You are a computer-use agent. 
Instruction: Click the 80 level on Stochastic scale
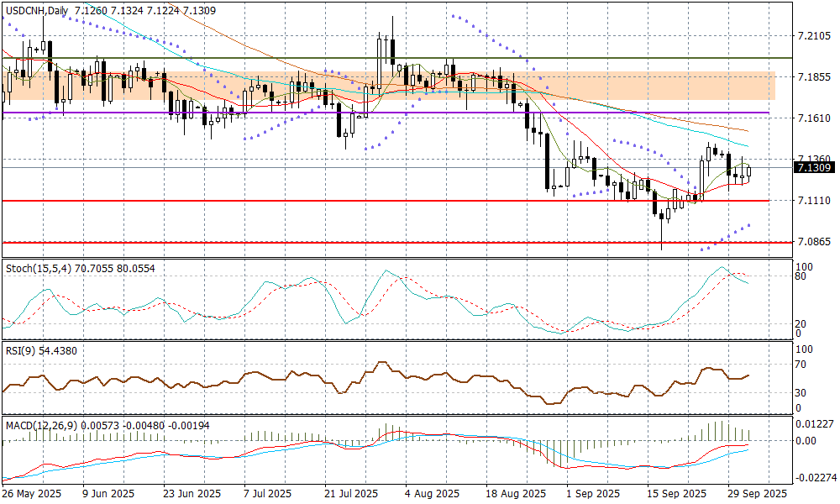tap(802, 276)
